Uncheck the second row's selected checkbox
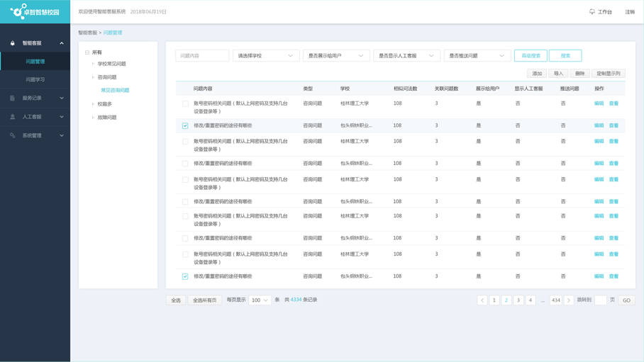 pyautogui.click(x=185, y=125)
